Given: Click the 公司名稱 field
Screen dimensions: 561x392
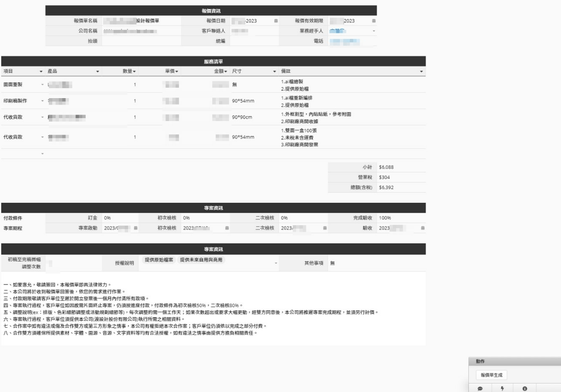Looking at the screenshot, I should (141, 31).
